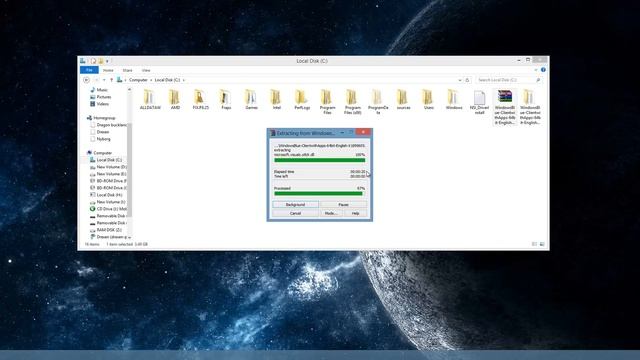Image resolution: width=640 pixels, height=360 pixels.
Task: Open the View ribbon tab
Action: 146,70
